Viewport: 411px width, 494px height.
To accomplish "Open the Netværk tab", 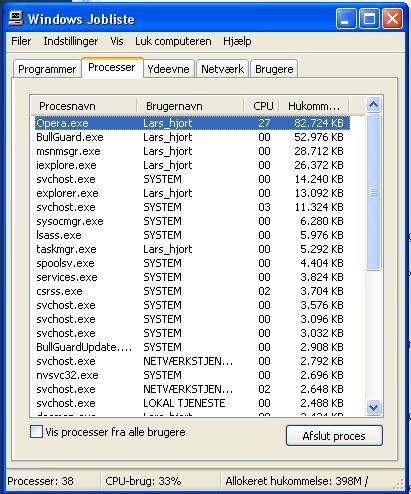I will tap(222, 69).
